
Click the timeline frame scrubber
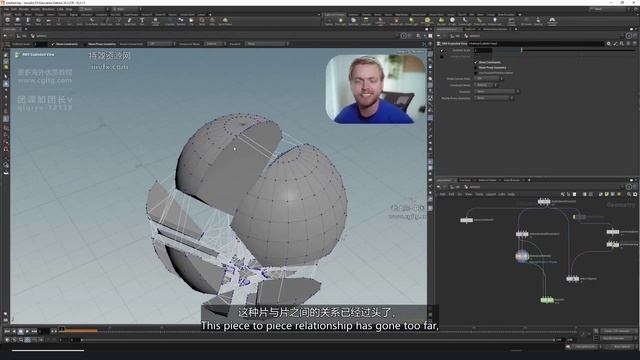click(x=62, y=329)
